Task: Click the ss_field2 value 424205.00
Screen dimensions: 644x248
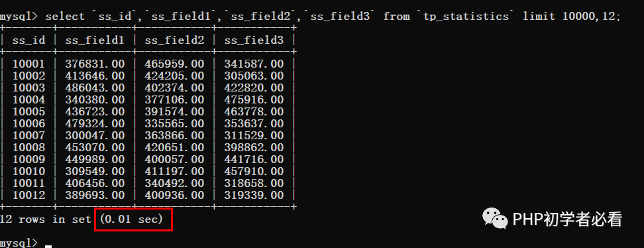Action: (174, 76)
